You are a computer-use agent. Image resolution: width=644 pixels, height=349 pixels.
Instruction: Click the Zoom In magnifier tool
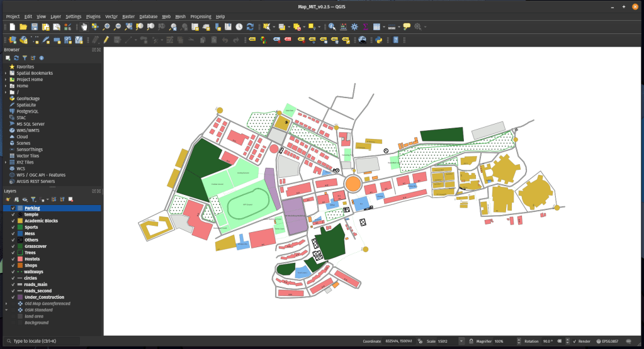(x=106, y=27)
